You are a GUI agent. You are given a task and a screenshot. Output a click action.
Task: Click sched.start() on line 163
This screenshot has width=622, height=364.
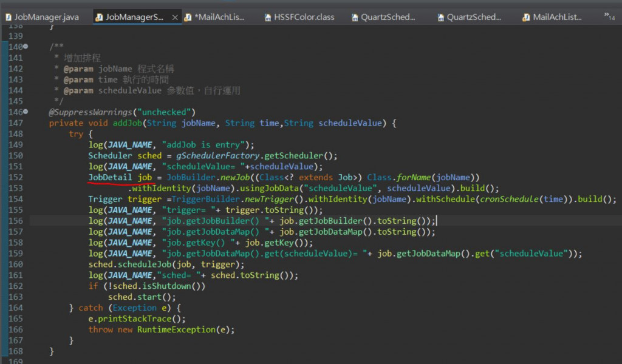[x=142, y=297]
